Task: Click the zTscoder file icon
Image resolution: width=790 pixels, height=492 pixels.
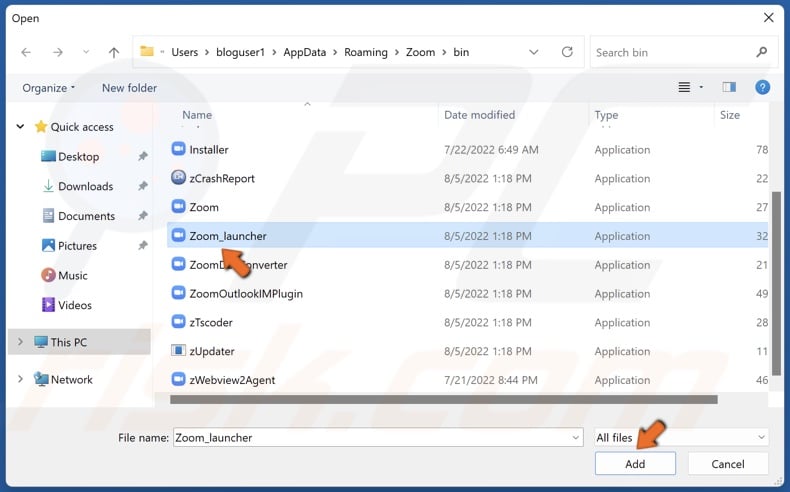Action: [x=178, y=322]
